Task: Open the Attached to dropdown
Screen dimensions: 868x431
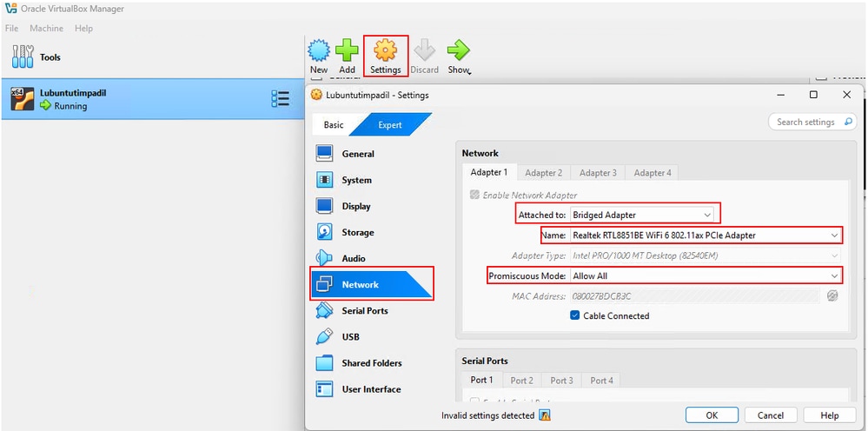Action: coord(641,215)
